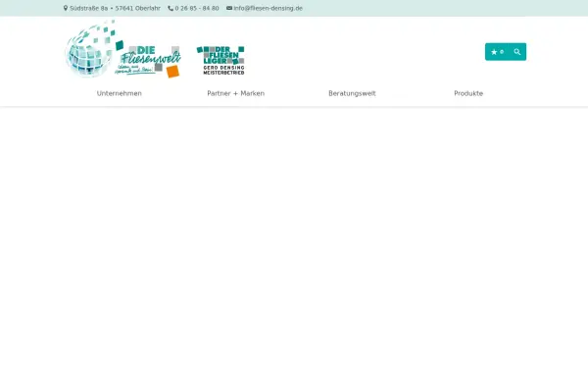Open the Beratungswelt menu
This screenshot has width=588, height=368.
[352, 93]
